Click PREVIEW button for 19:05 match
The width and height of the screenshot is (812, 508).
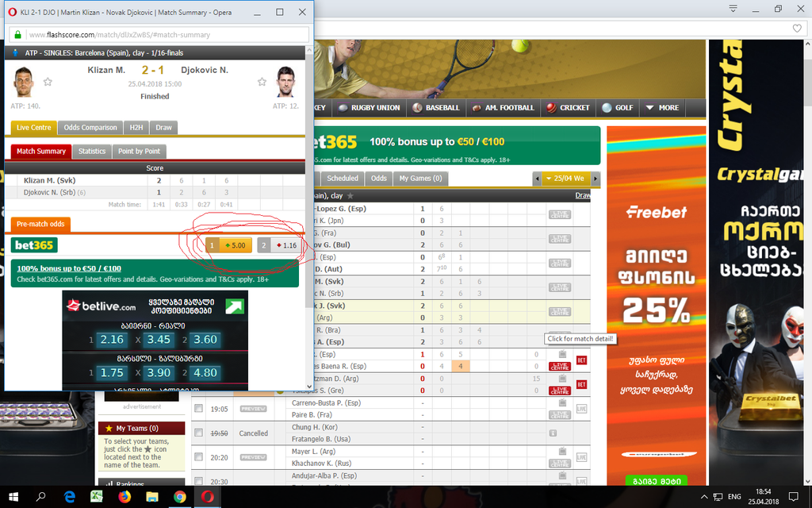[x=253, y=409]
